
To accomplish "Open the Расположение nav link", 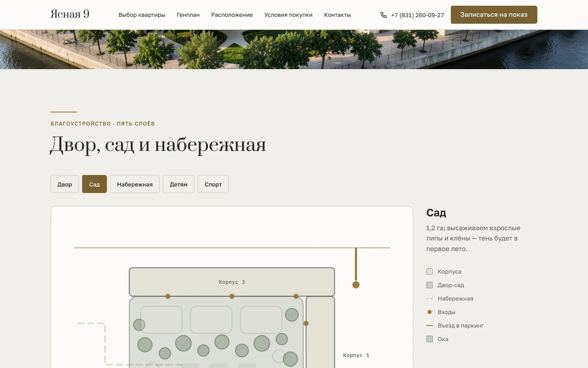I will click(x=232, y=15).
